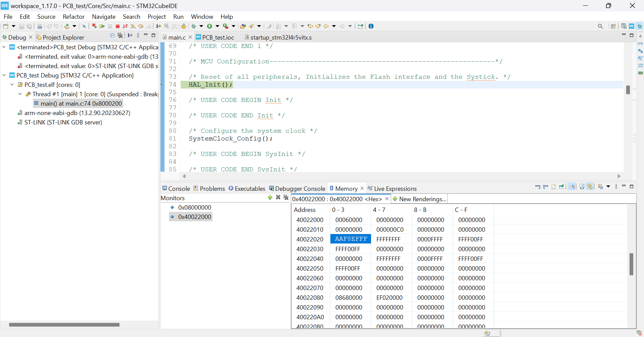Image resolution: width=644 pixels, height=337 pixels.
Task: Click the Pin Editor toolbar icon
Action: point(360,26)
